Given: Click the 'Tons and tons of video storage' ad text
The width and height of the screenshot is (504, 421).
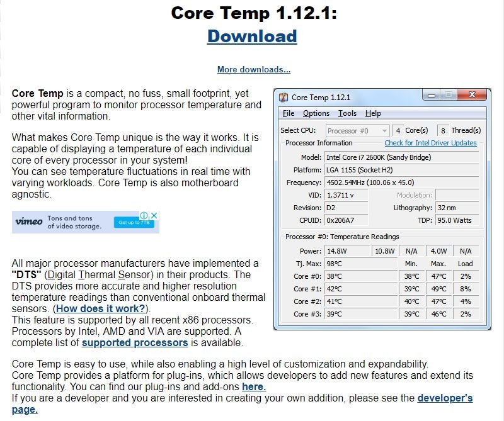Looking at the screenshot, I should click(x=74, y=222).
